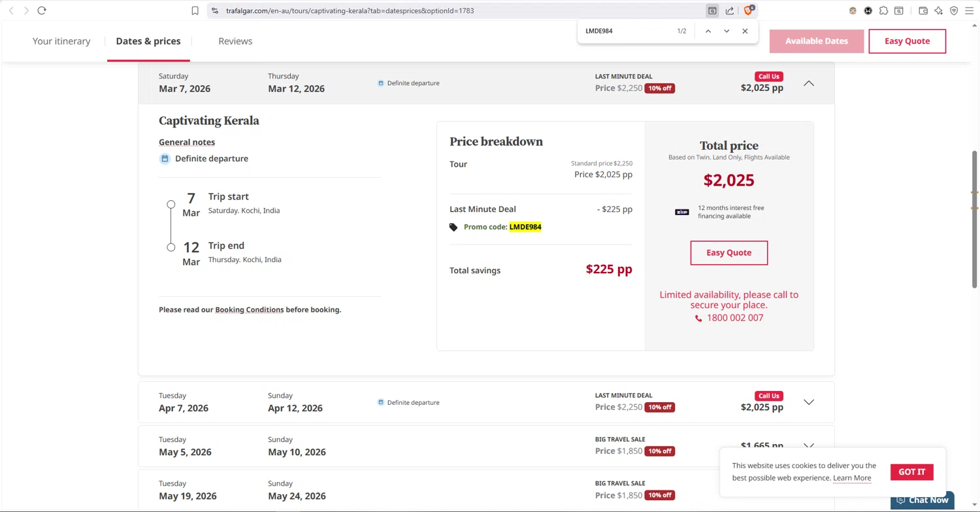Switch to the Reviews tab
This screenshot has width=980, height=512.
click(235, 41)
